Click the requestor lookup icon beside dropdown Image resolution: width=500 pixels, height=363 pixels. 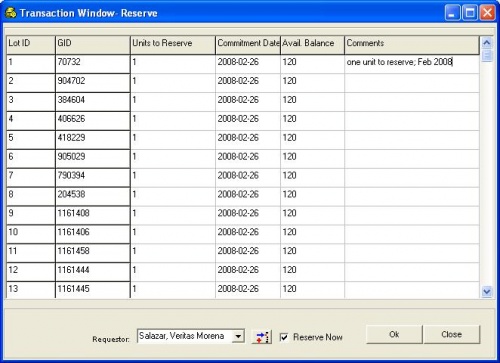[x=262, y=337]
